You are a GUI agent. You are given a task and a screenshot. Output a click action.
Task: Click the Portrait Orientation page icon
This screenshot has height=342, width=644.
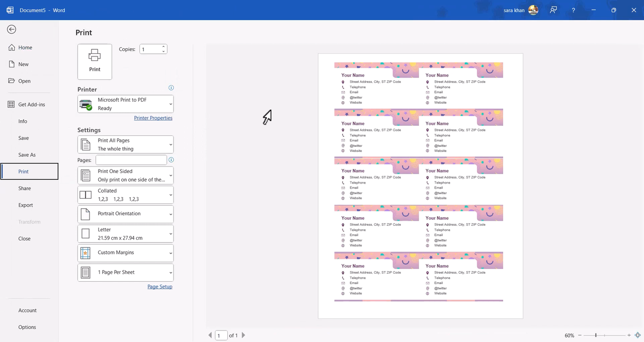[x=86, y=214]
